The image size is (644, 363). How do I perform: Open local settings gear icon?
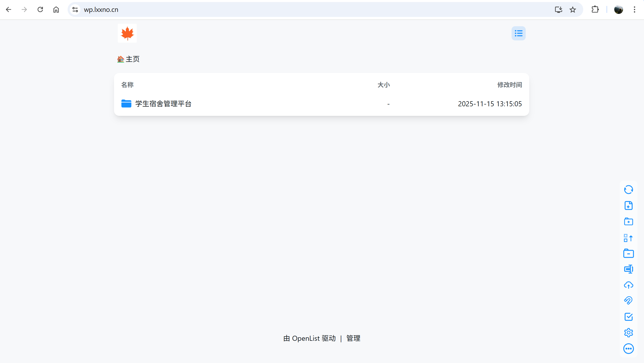click(x=628, y=332)
